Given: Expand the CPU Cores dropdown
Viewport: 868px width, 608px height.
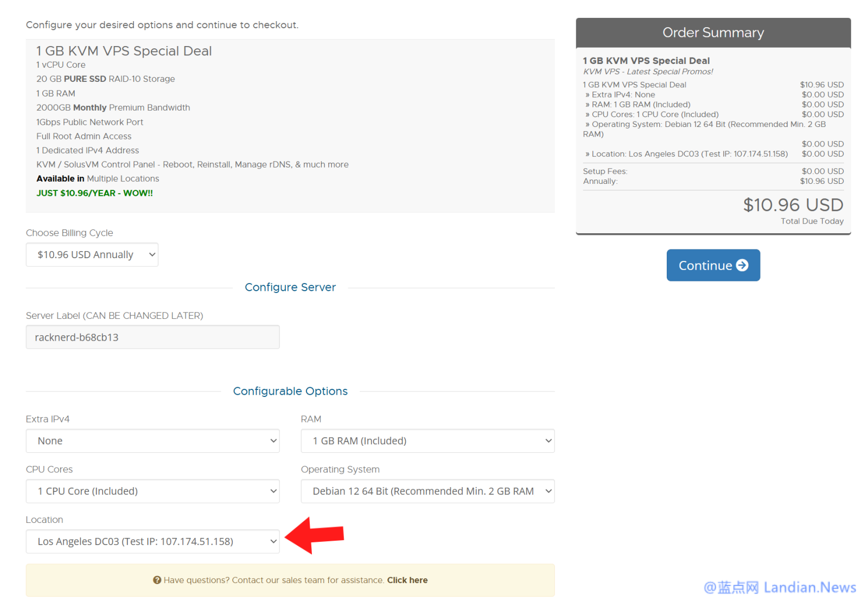Looking at the screenshot, I should 152,491.
